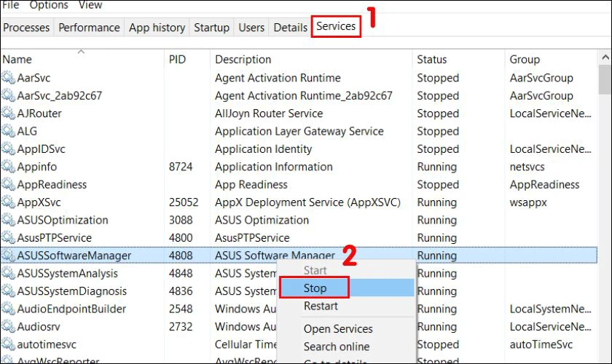This screenshot has width=612, height=364.
Task: Select the AarSvc service name
Action: coord(34,78)
